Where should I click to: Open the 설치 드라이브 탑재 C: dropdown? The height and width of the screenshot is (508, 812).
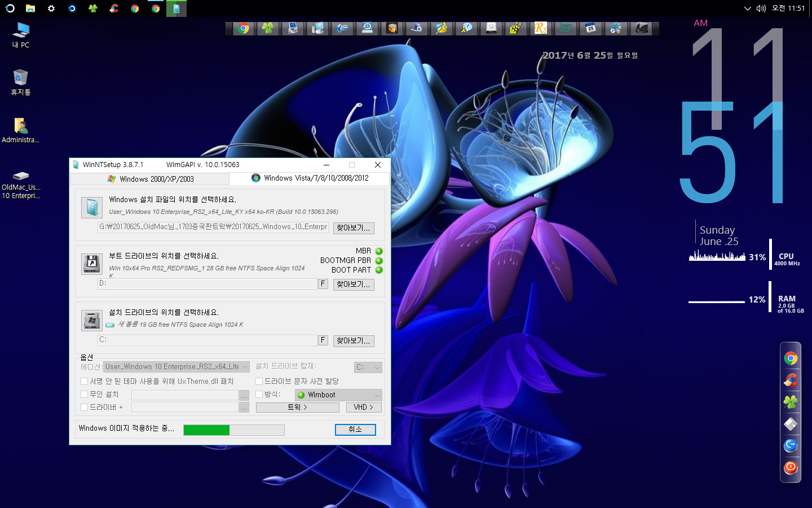tap(368, 367)
